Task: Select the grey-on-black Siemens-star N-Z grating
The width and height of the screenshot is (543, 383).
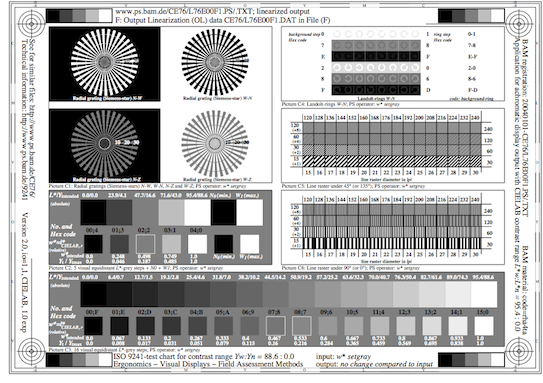Action: tap(105, 145)
